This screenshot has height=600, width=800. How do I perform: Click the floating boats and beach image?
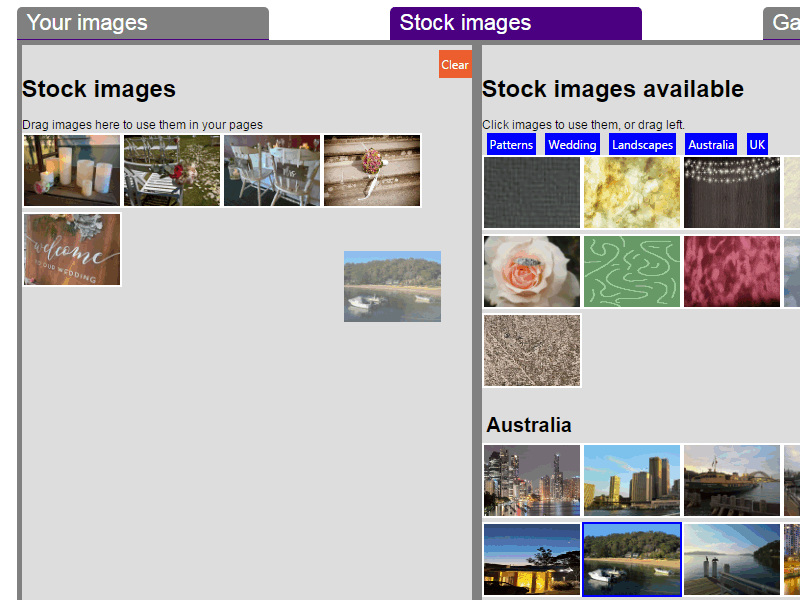click(392, 286)
